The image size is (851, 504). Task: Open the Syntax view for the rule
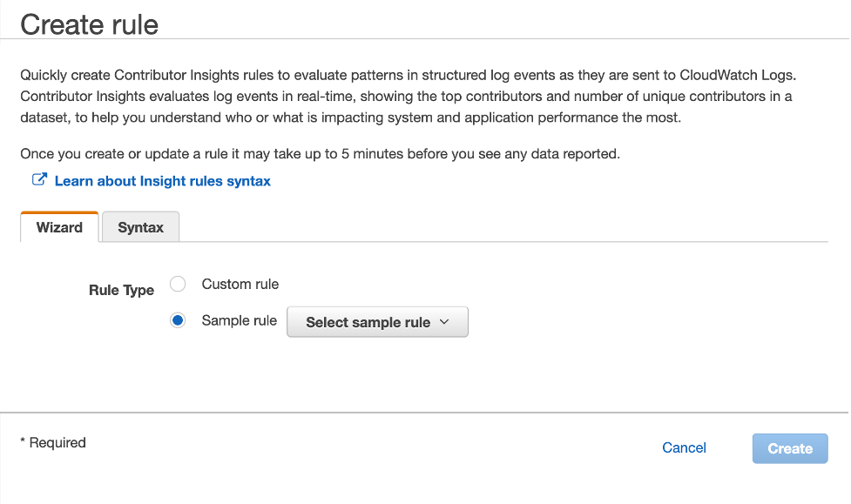click(139, 226)
